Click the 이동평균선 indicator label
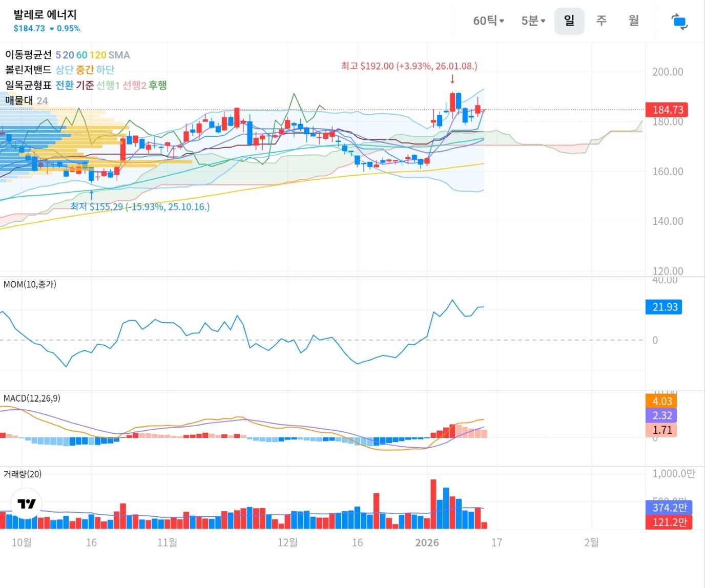 click(x=28, y=55)
